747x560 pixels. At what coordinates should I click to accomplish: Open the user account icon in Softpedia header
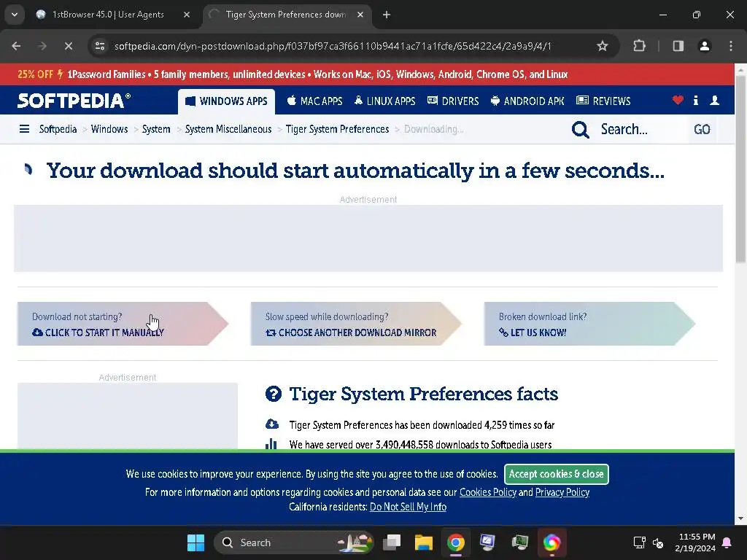click(715, 100)
